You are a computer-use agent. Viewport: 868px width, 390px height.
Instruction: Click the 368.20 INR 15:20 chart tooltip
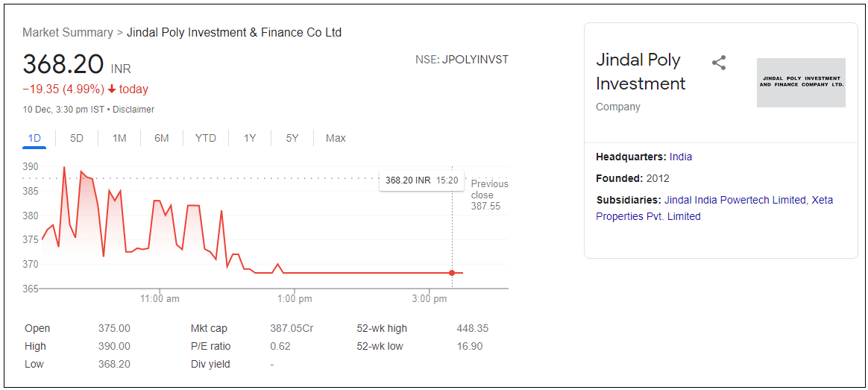421,180
